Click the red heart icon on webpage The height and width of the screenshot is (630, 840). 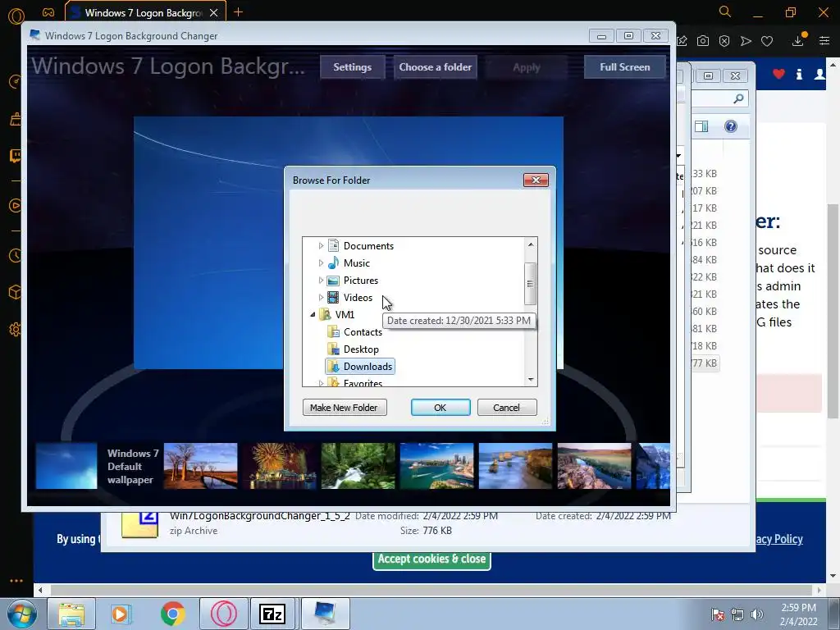click(x=779, y=75)
